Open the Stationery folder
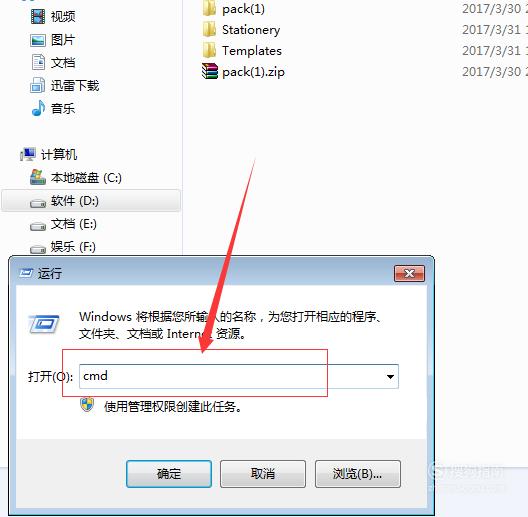Viewport: 528px width, 517px height. (241, 30)
